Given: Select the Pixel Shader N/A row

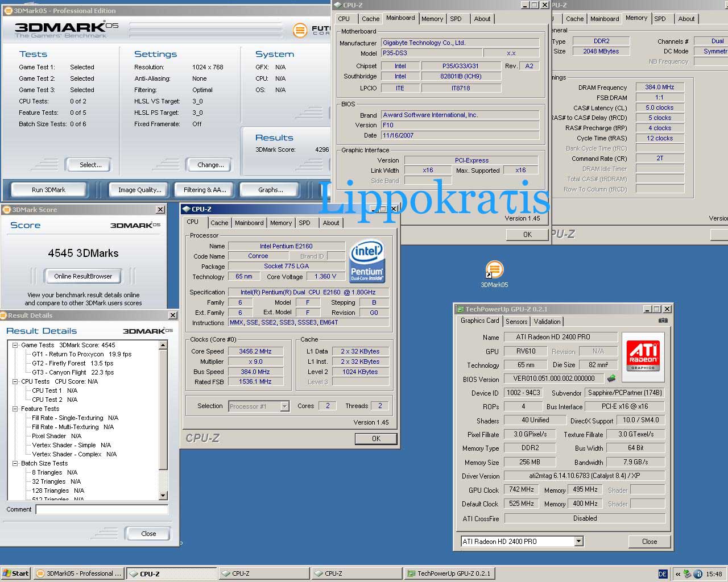Looking at the screenshot, I should [x=56, y=436].
